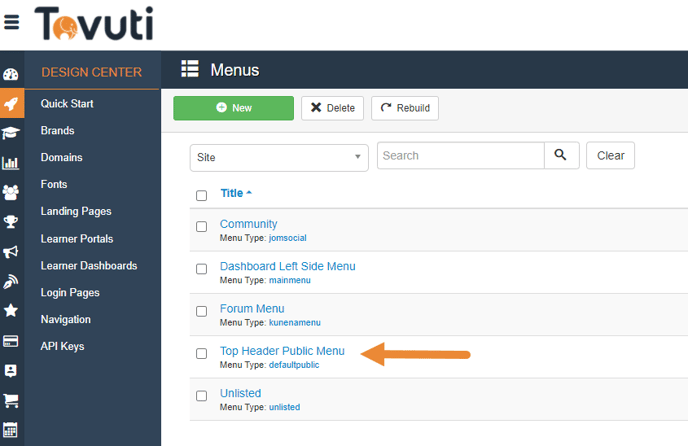Click the magnifying glass search button
This screenshot has height=446, width=688.
pos(560,156)
